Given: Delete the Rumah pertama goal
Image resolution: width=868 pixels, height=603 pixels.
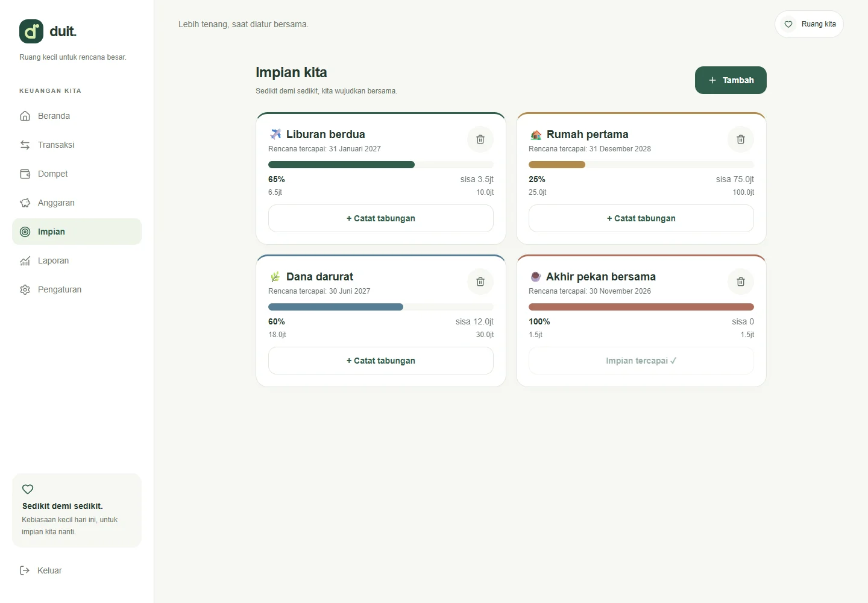Looking at the screenshot, I should click(741, 139).
